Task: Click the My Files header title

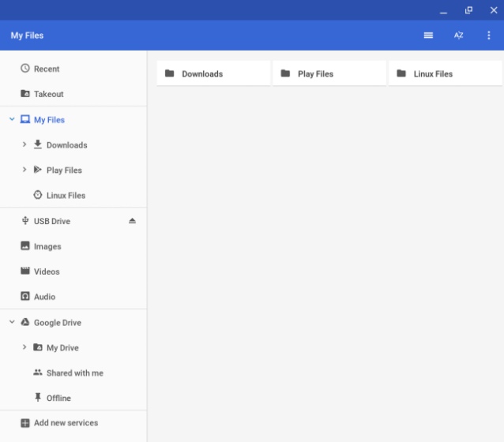Action: coord(27,36)
